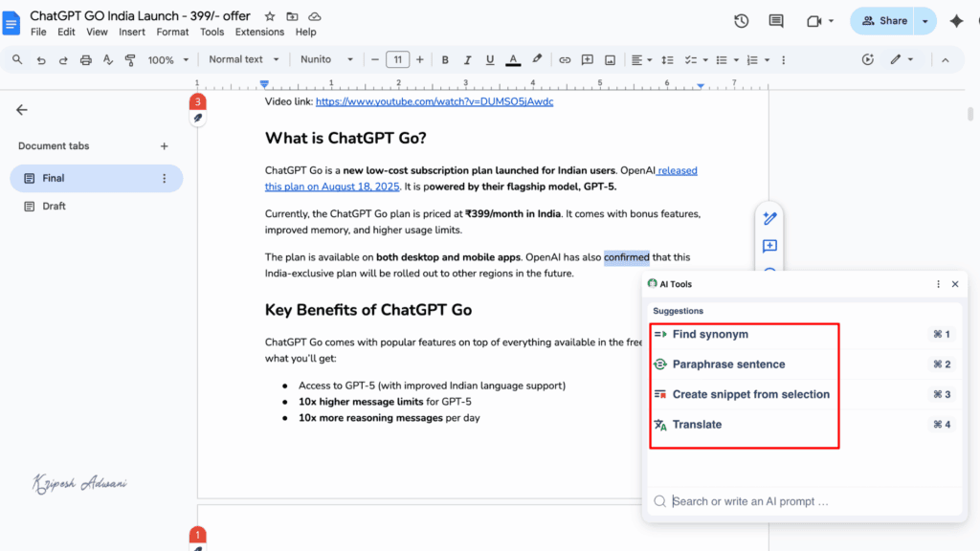
Task: Insert a comment using the toolbar icon
Action: click(588, 59)
